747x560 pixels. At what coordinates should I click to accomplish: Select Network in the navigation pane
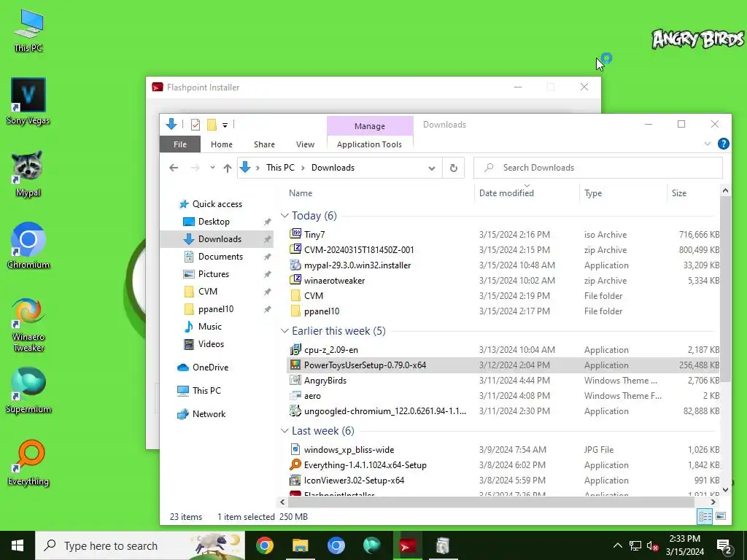coord(209,414)
